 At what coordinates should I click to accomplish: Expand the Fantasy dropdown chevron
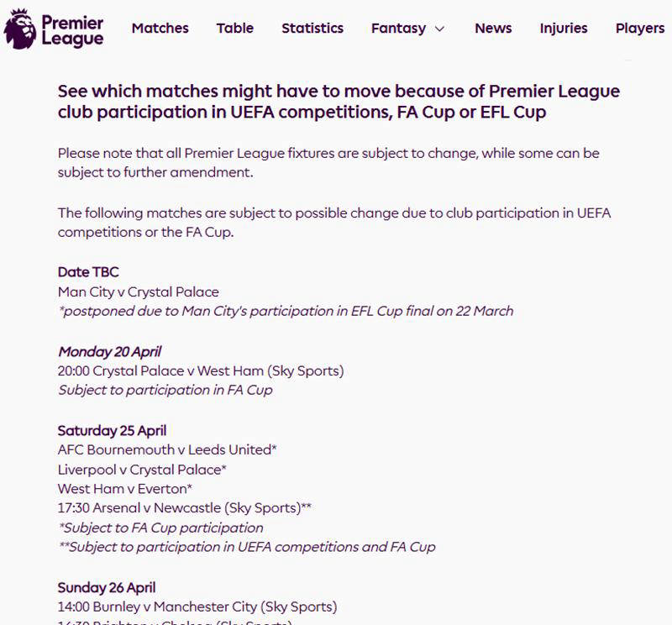tap(439, 29)
